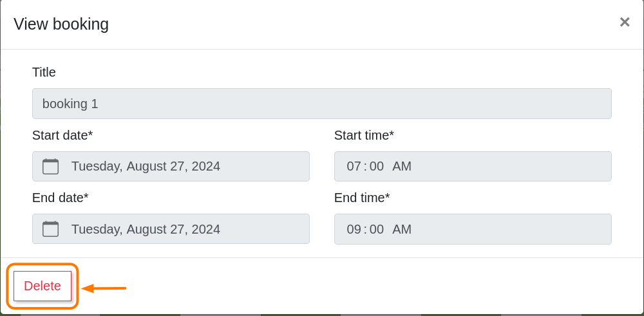Click the End time AM indicator

coord(402,229)
